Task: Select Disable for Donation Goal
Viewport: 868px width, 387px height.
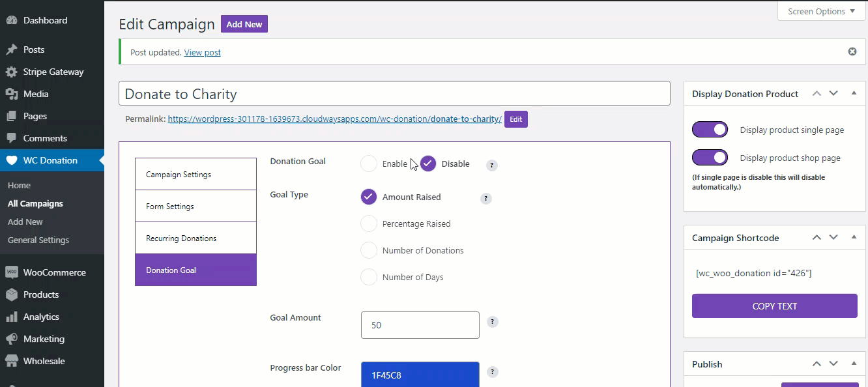Action: [x=428, y=164]
